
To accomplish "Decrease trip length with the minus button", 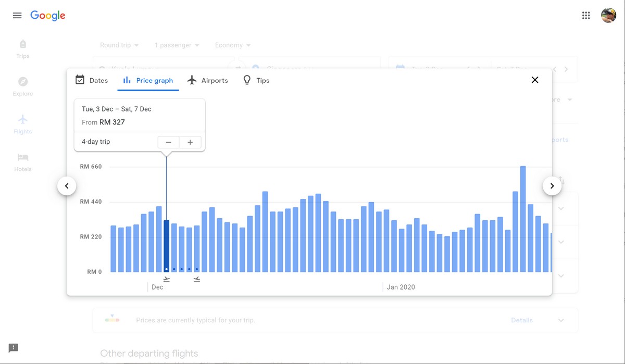I will pos(169,142).
